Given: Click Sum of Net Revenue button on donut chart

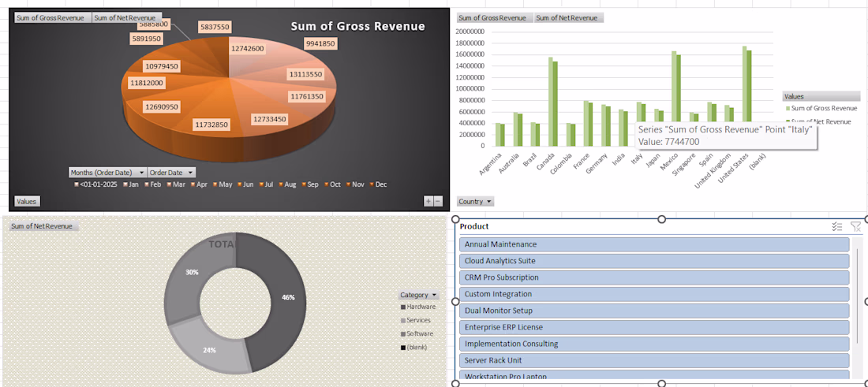Looking at the screenshot, I should coord(44,226).
